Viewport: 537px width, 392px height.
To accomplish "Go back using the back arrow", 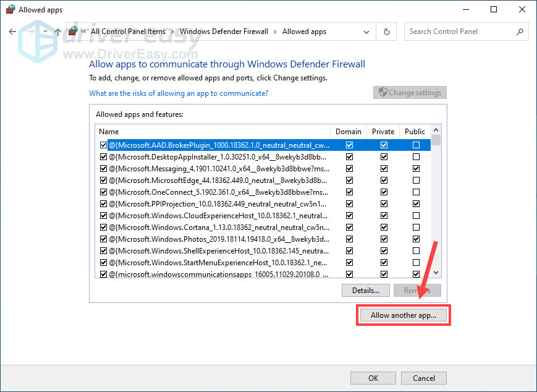I will pos(12,32).
